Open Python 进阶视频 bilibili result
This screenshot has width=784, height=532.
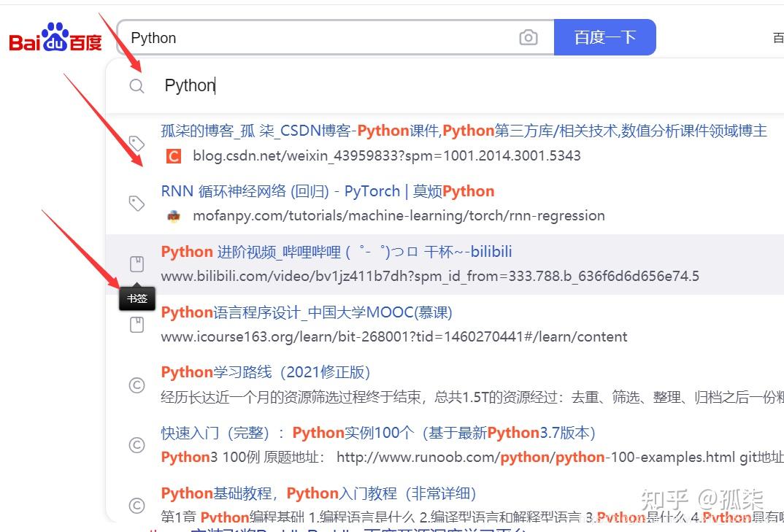point(337,252)
